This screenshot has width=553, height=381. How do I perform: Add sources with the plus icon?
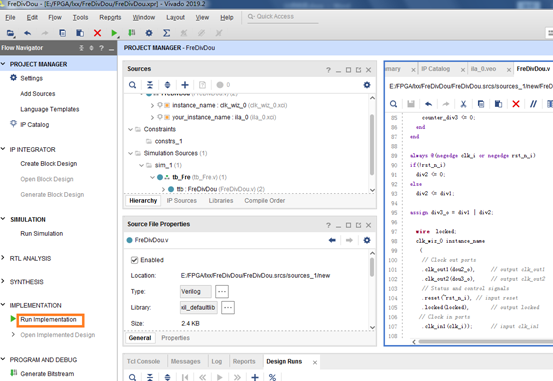pos(185,85)
